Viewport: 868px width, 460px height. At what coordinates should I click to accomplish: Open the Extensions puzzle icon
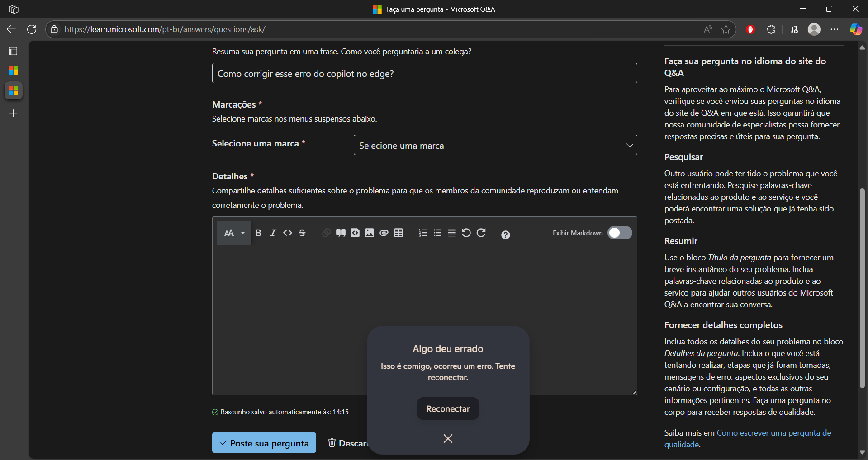click(x=771, y=29)
